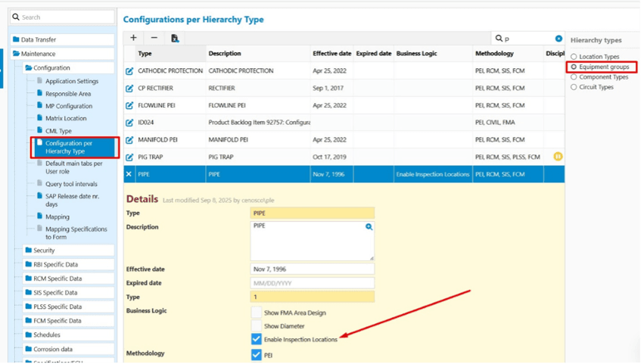Click the grid filter search box
The height and width of the screenshot is (364, 641).
point(527,39)
